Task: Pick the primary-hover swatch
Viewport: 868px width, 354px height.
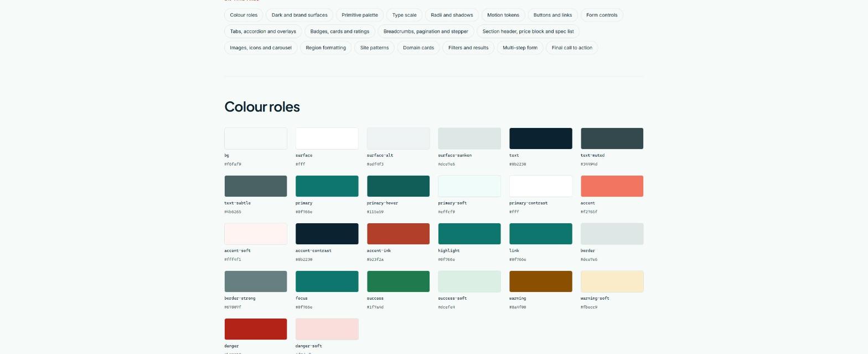Action: coord(399,186)
